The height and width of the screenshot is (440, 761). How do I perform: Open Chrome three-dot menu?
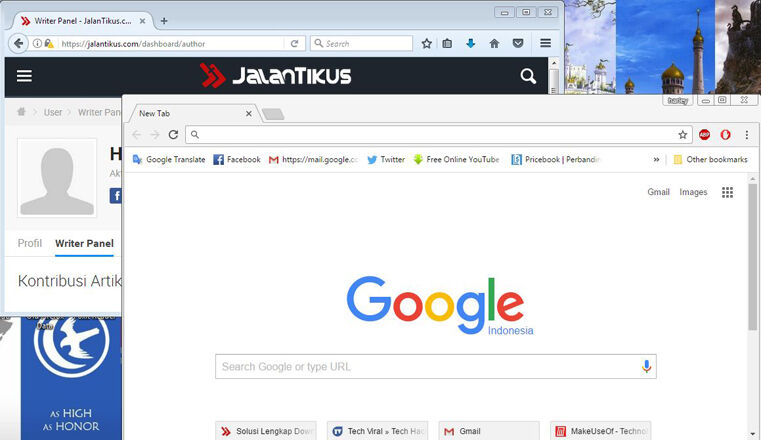(x=746, y=135)
